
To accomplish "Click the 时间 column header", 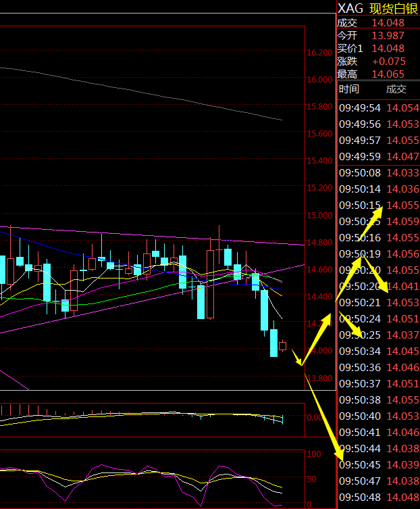I will click(348, 89).
